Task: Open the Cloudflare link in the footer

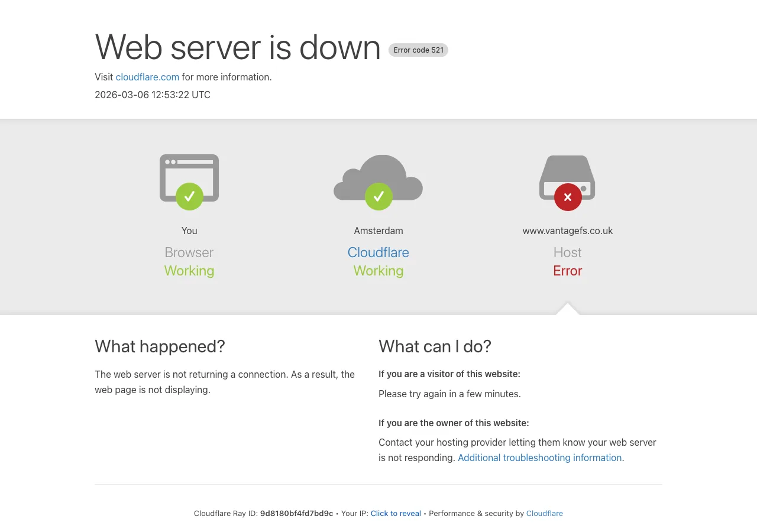Action: tap(544, 513)
